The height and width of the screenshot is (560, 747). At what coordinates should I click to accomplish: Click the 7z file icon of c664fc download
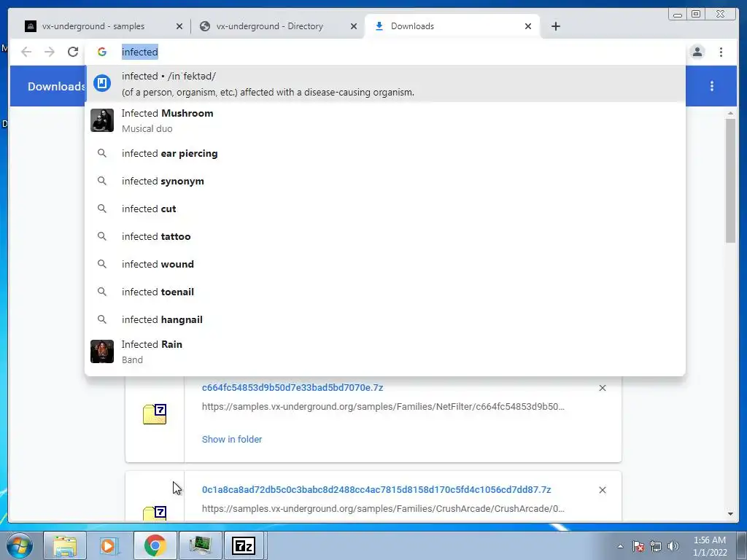[x=155, y=414]
